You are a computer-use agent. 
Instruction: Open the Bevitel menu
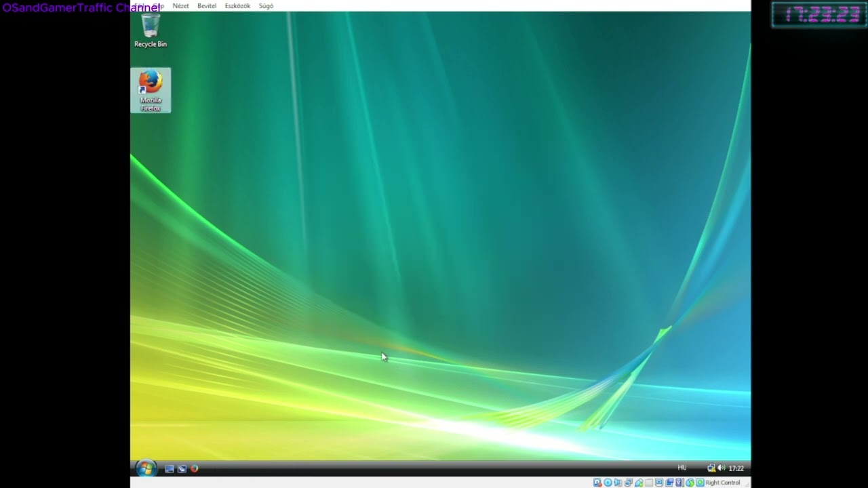(207, 6)
